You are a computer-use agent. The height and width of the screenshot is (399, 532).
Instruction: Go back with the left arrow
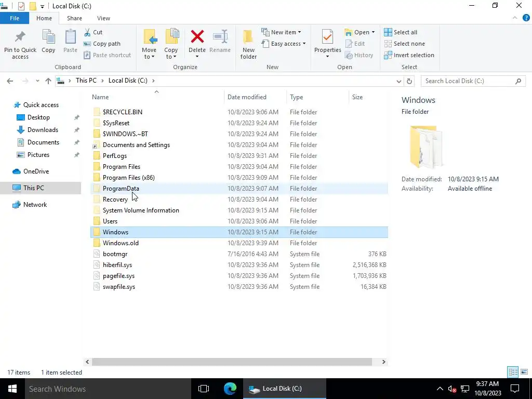pos(10,81)
